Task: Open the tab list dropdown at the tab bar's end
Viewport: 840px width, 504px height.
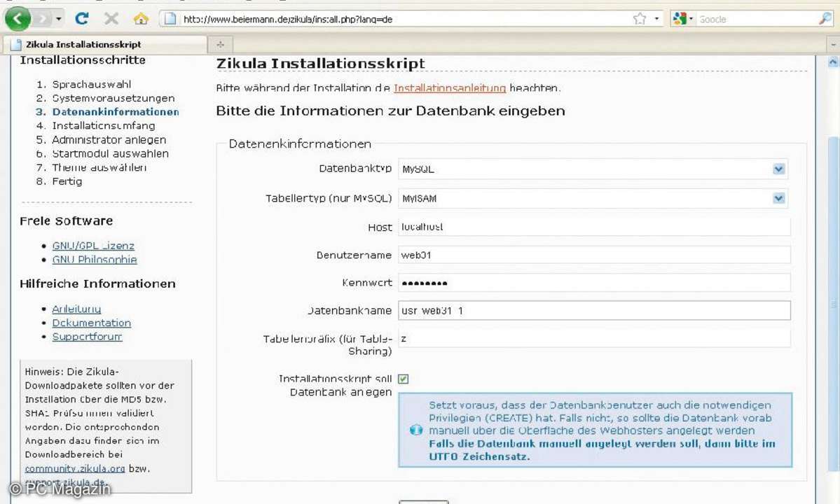Action: pyautogui.click(x=833, y=44)
